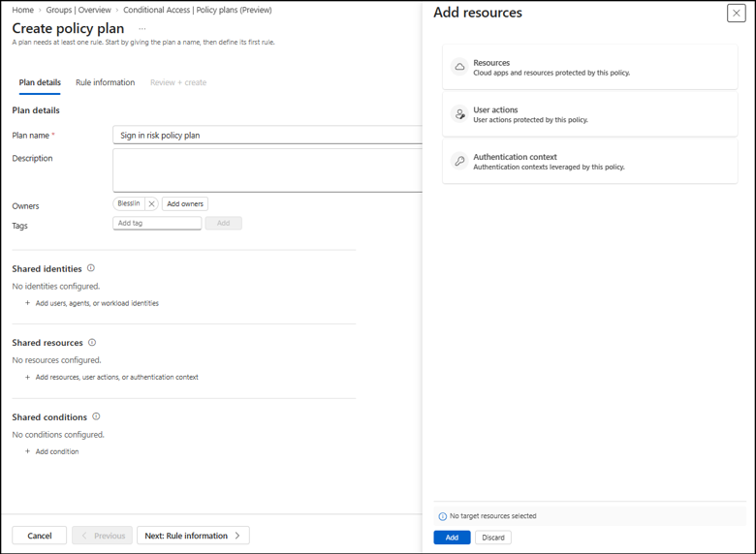Open the Review + create tab
The width and height of the screenshot is (756, 554).
tap(178, 82)
